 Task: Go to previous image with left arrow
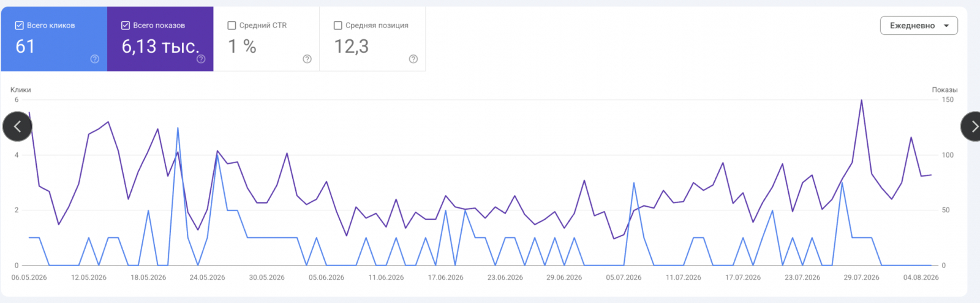17,126
